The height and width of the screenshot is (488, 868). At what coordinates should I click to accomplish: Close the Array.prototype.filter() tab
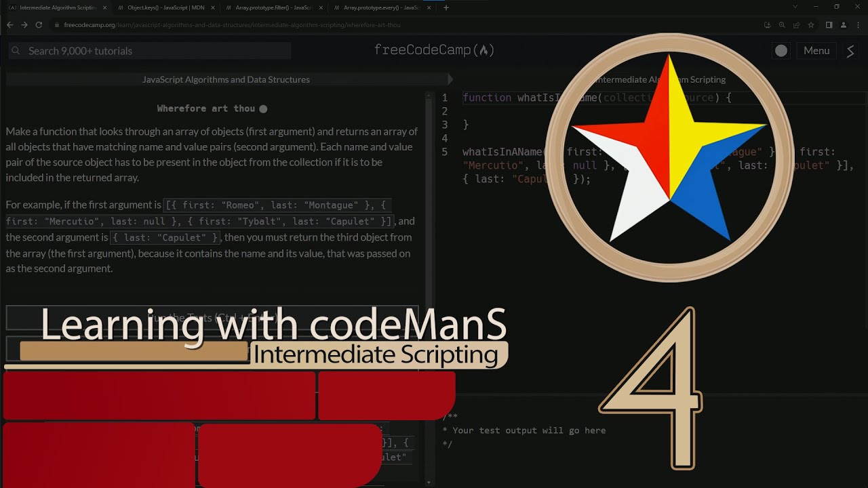pyautogui.click(x=320, y=7)
